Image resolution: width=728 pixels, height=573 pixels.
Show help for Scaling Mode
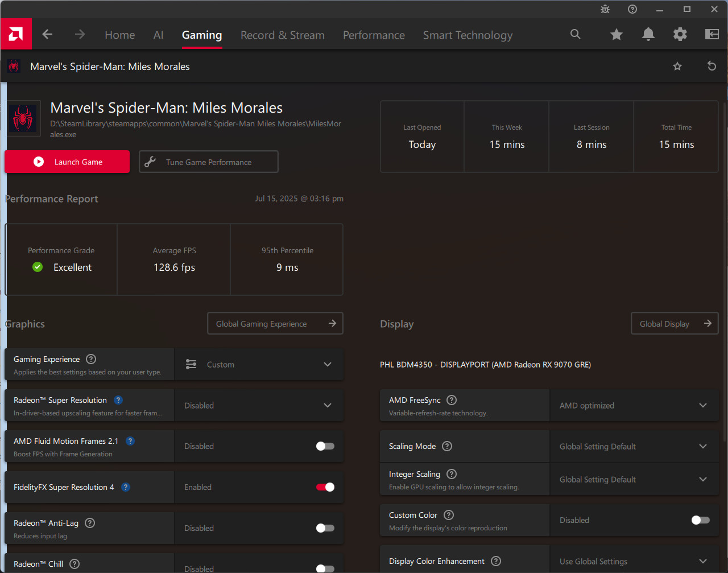click(x=447, y=446)
